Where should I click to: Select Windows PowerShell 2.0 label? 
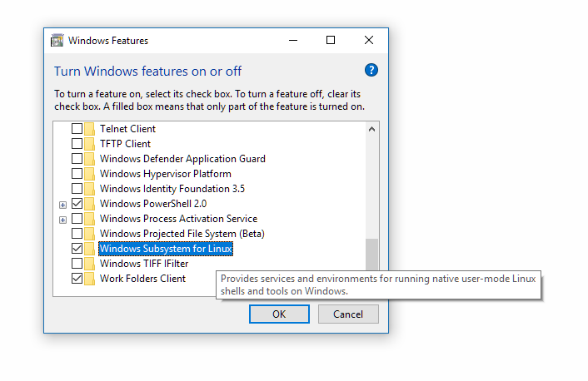point(153,204)
